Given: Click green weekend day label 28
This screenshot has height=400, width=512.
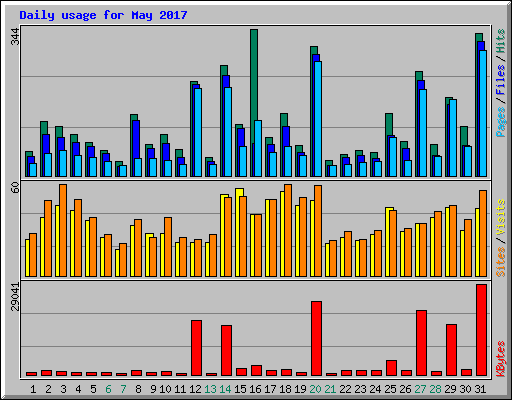Looking at the screenshot, I should click(x=435, y=389).
